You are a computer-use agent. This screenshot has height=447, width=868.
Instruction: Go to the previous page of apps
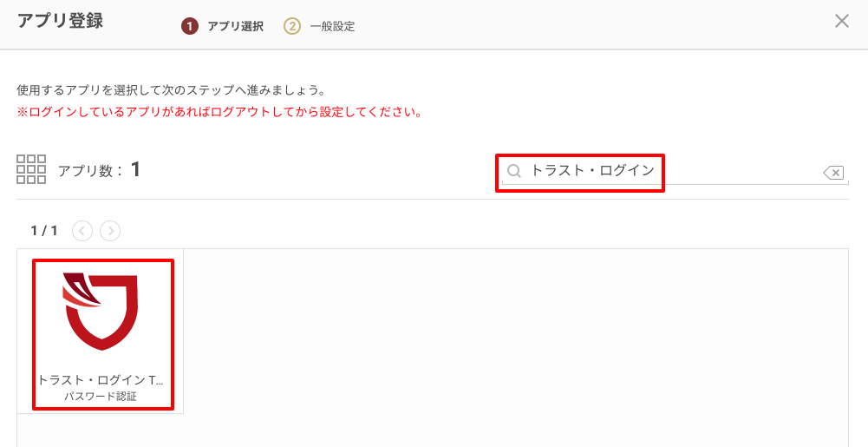coord(82,230)
